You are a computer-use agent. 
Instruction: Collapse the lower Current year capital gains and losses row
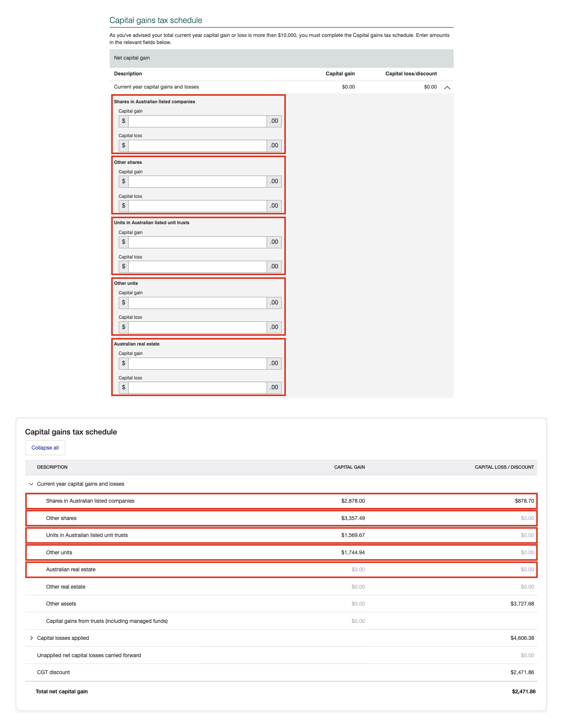(31, 484)
